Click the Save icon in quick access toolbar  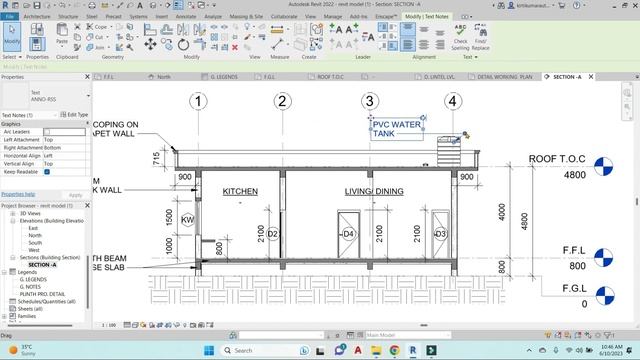(36, 5)
